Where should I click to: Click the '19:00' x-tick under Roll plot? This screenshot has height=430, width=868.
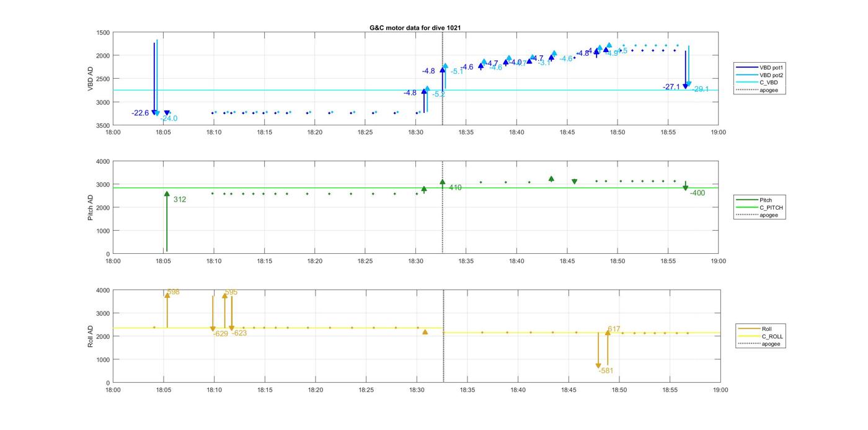click(x=720, y=390)
